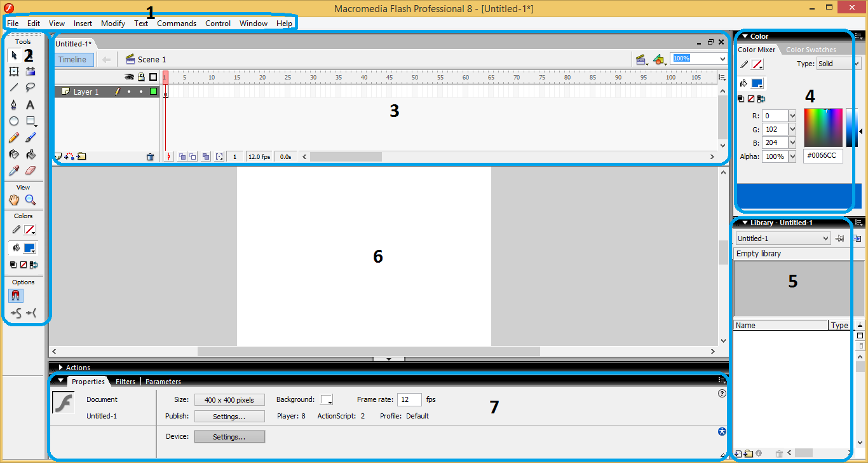
Task: Click Swap Colors in Tools panel
Action: [x=34, y=265]
